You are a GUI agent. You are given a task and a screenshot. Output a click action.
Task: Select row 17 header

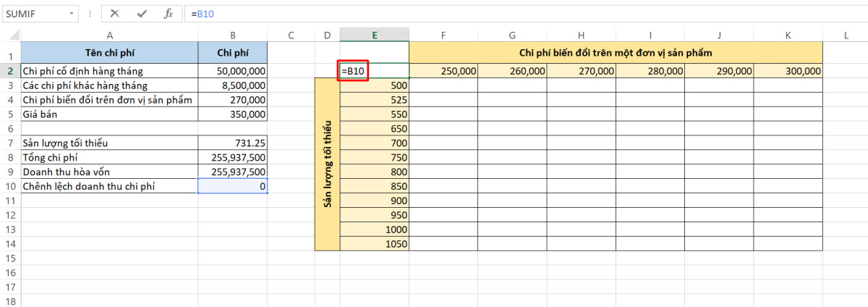coord(10,287)
